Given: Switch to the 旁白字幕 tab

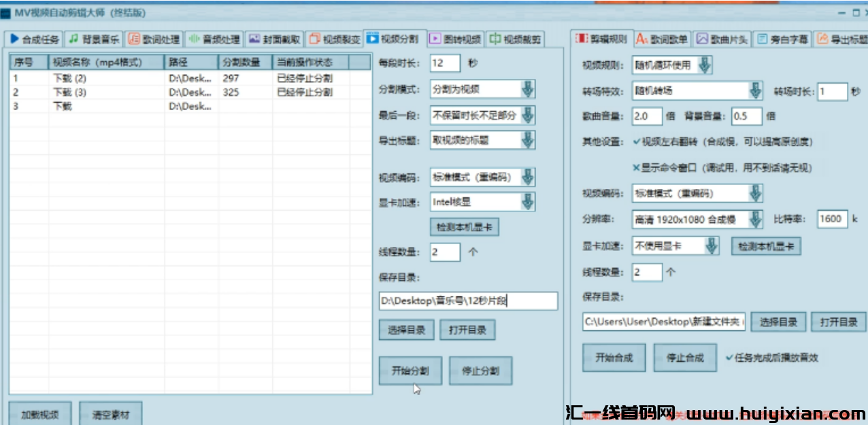Looking at the screenshot, I should [783, 39].
